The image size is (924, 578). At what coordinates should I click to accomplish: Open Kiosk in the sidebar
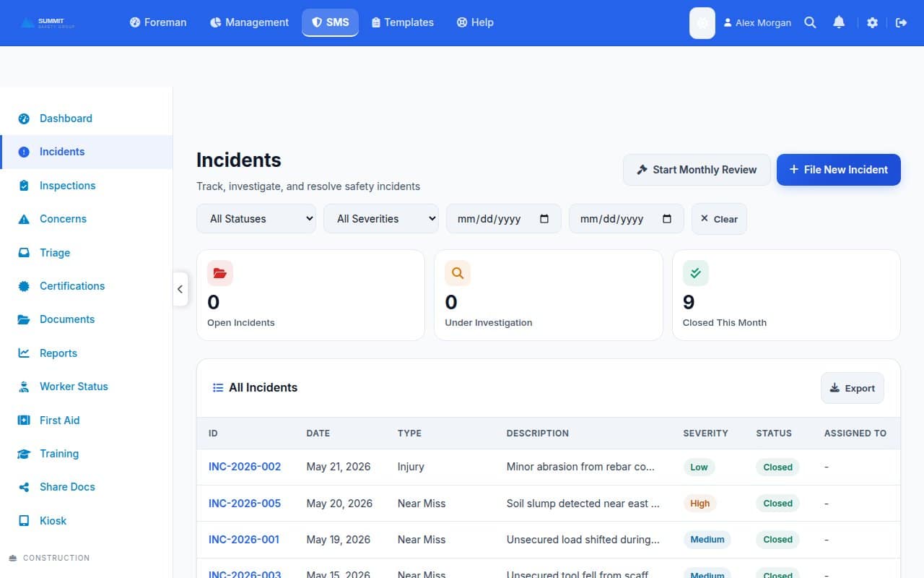click(x=87, y=521)
